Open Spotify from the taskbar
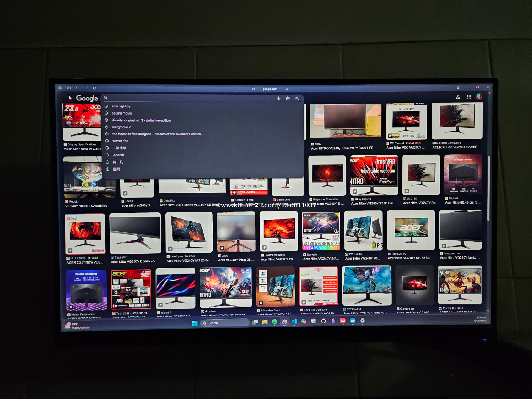 click(275, 322)
